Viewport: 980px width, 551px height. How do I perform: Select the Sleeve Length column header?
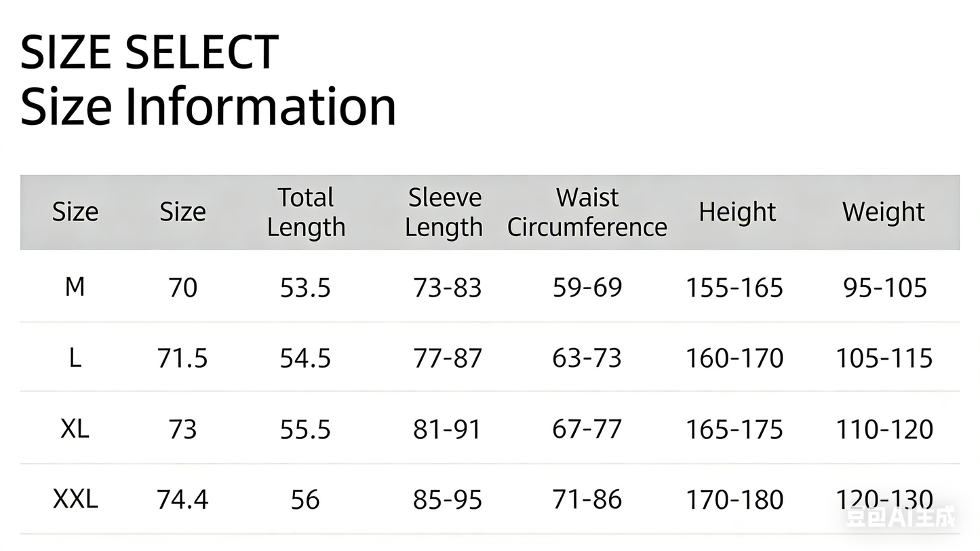pos(444,212)
